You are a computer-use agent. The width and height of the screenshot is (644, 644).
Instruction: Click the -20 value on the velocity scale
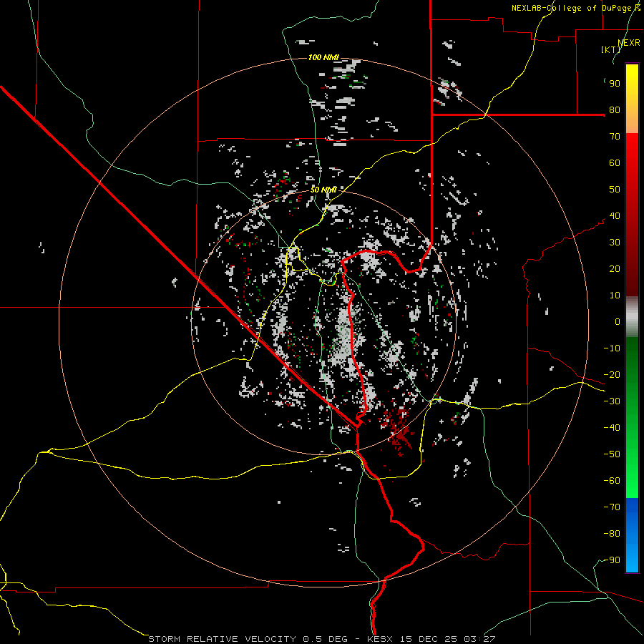click(612, 375)
